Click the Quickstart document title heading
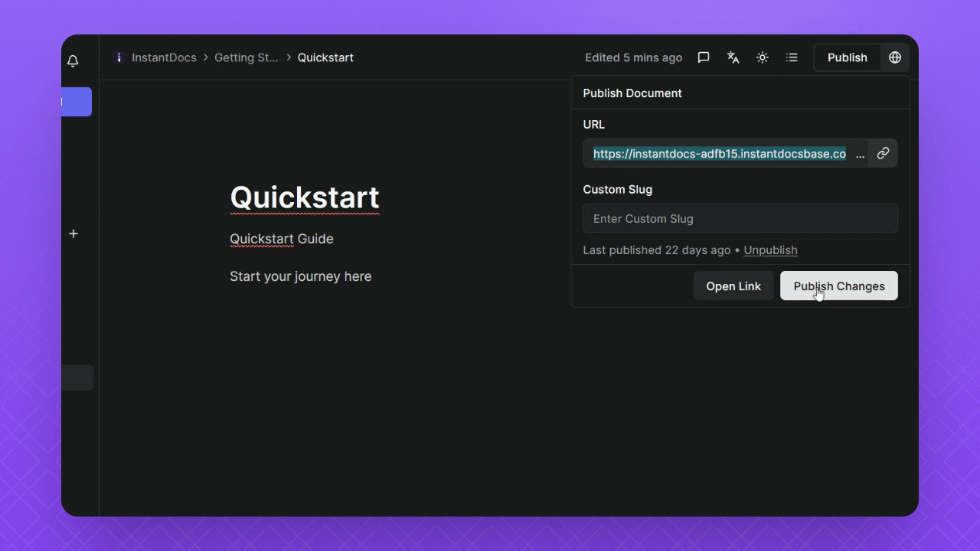 tap(305, 197)
